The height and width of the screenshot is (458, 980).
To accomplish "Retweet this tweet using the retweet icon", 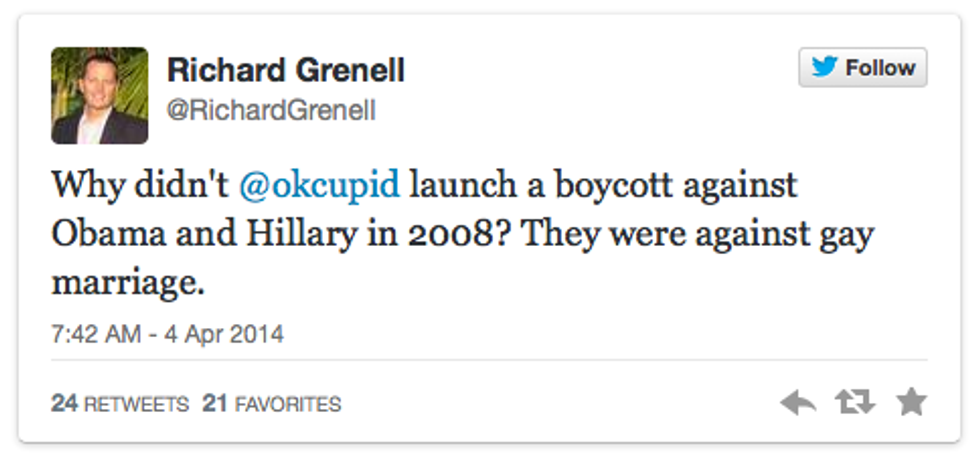I will 855,403.
